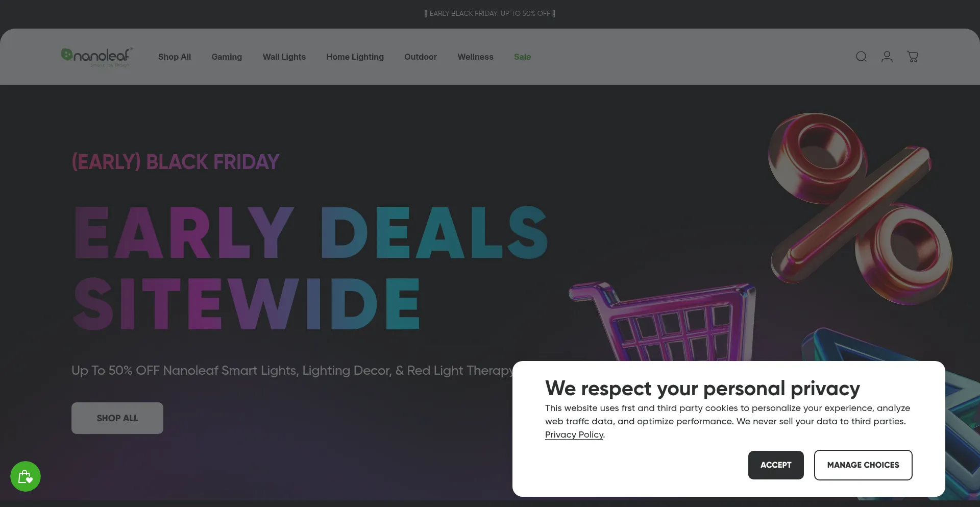Screen dimensions: 980x507
Task: Open the Shop All menu
Action: click(175, 57)
